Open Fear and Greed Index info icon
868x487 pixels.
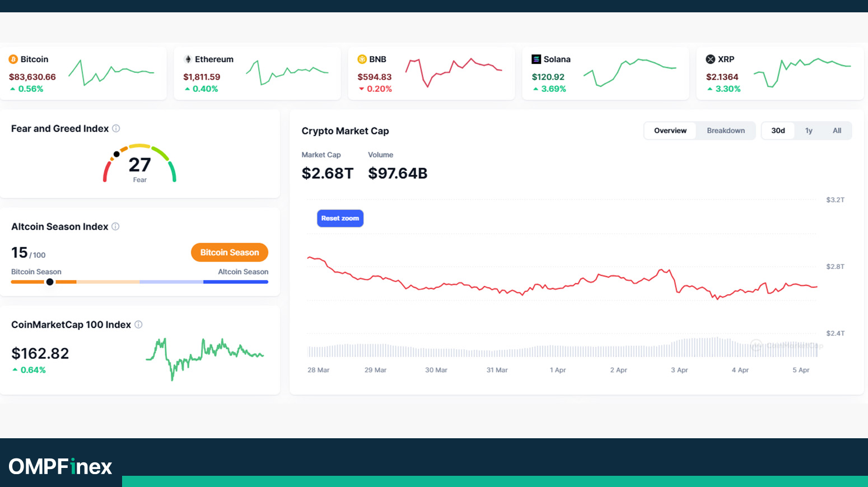[116, 128]
